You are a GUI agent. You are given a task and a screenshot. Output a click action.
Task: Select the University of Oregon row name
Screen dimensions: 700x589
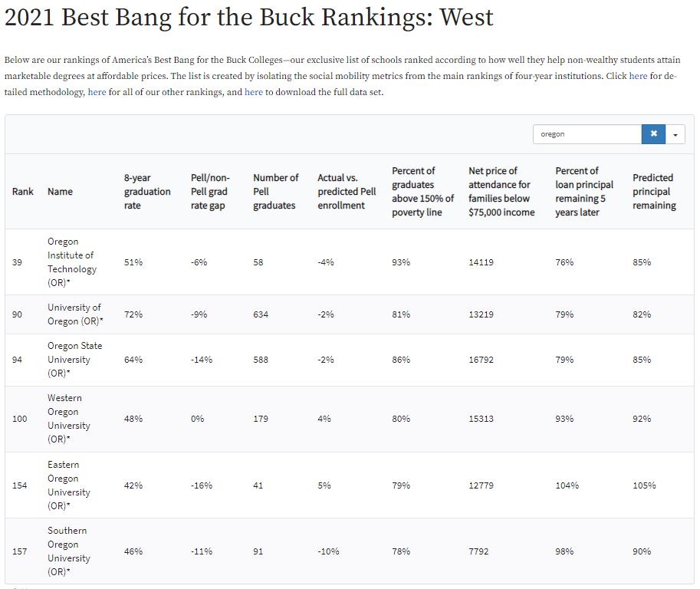click(x=75, y=314)
